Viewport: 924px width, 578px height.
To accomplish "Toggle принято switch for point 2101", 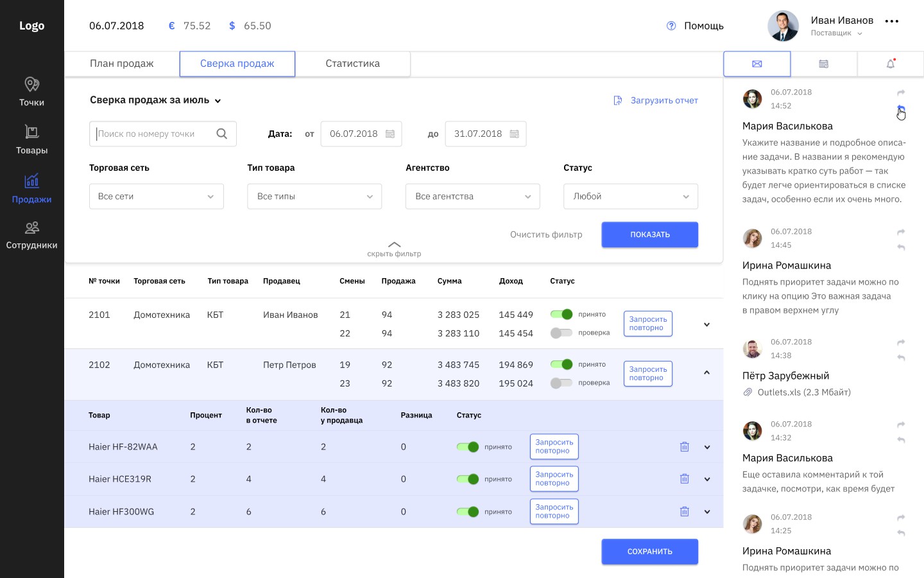I will tap(561, 314).
